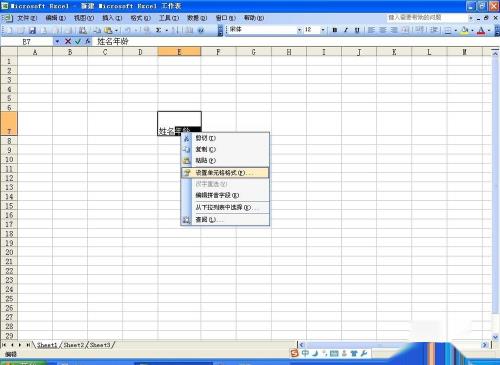Toggle Underline formatting button
Viewport: 500px width, 365px height.
click(357, 30)
